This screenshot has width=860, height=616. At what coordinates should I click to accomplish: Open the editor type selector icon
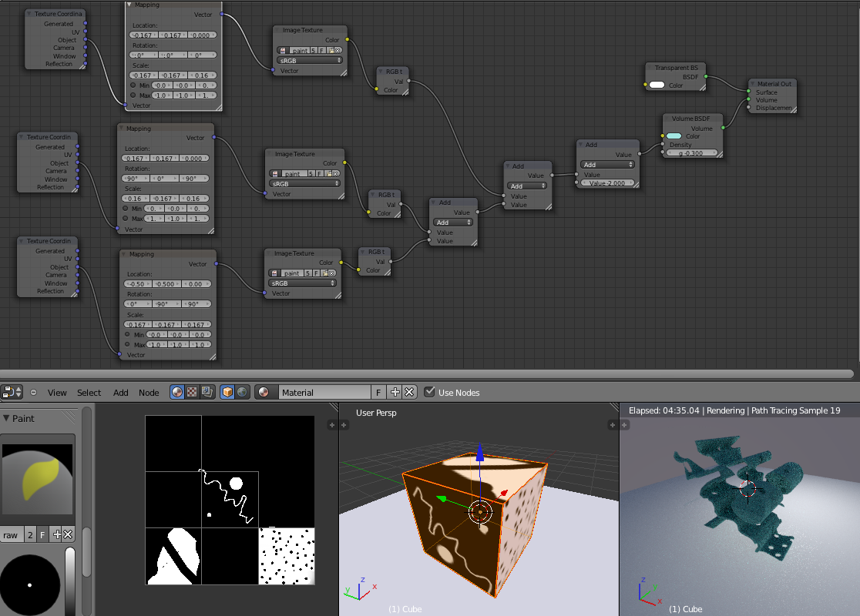pos(12,392)
